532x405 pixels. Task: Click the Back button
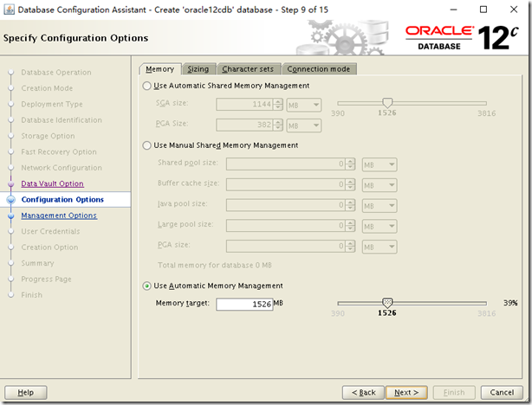[x=363, y=393]
